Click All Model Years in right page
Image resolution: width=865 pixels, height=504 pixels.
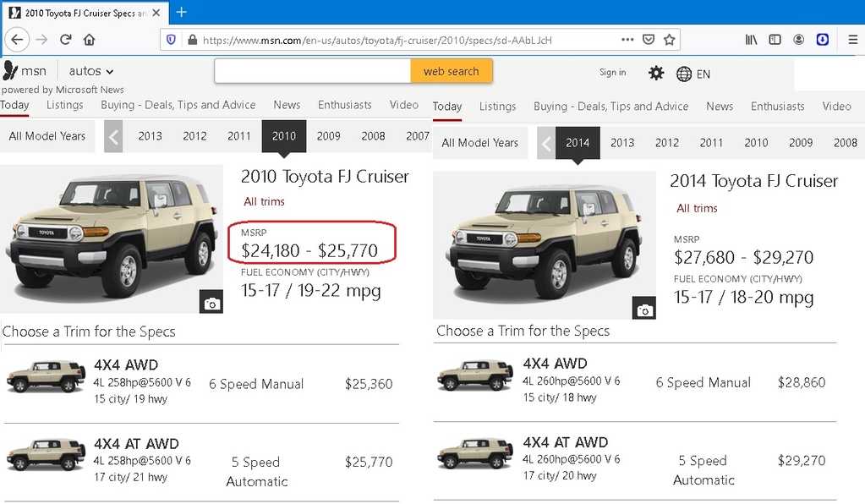click(x=480, y=143)
